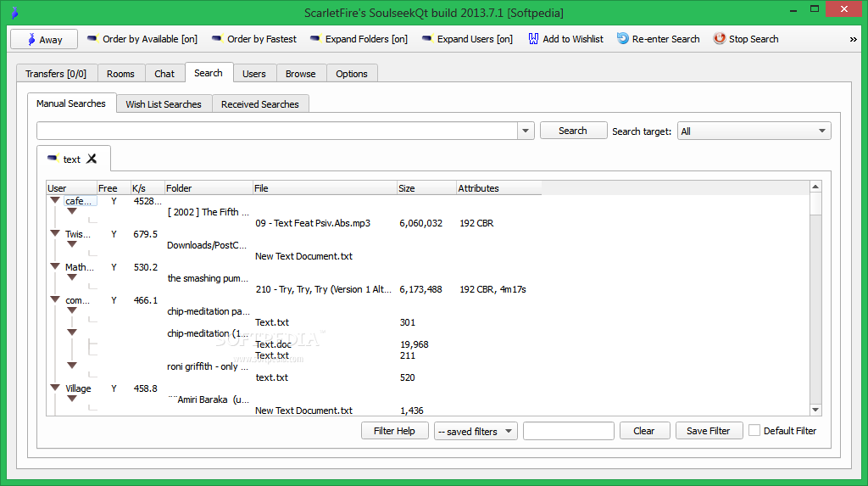Toggle the Away status button
Viewport: 868px width, 486px height.
44,39
